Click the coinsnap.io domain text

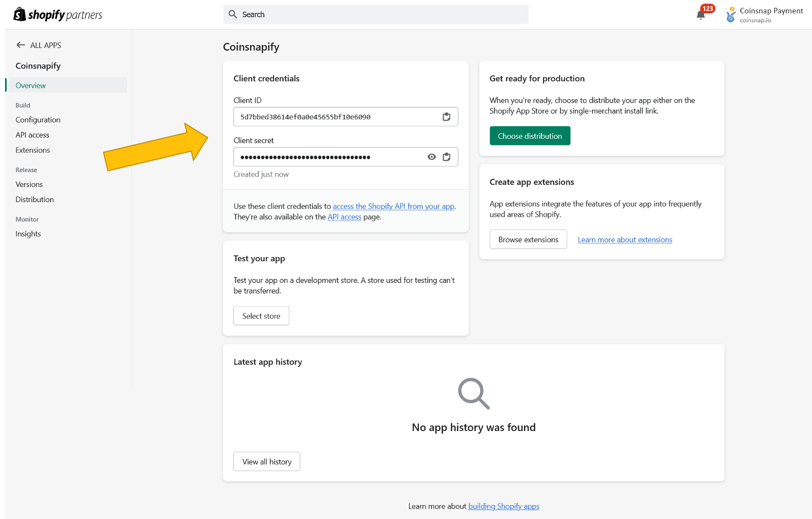756,21
